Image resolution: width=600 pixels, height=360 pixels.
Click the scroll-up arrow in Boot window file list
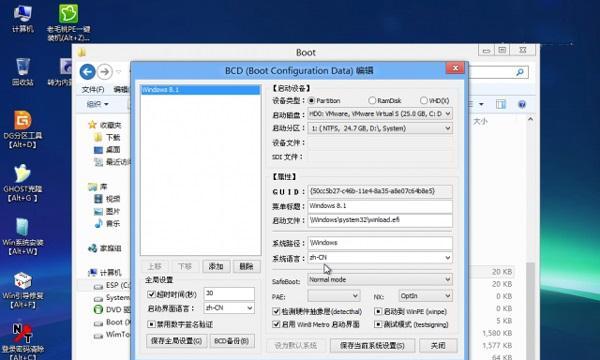click(530, 119)
